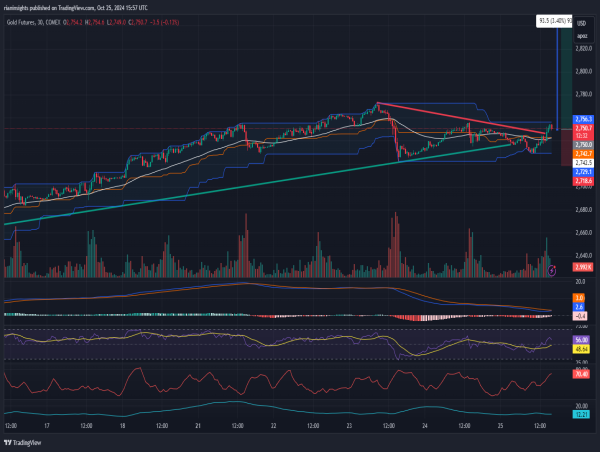Click the red 2.992K volume tag
Image resolution: width=600 pixels, height=452 pixels.
[x=583, y=267]
